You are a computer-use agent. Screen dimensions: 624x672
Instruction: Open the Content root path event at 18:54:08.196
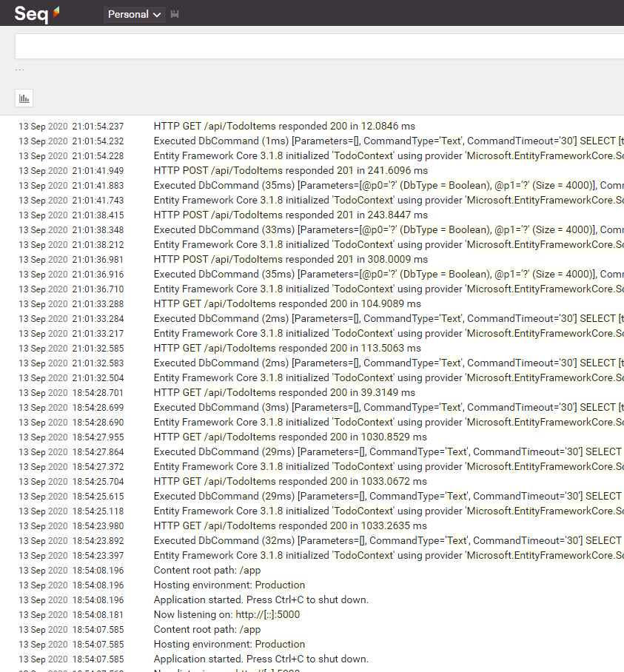pos(207,571)
